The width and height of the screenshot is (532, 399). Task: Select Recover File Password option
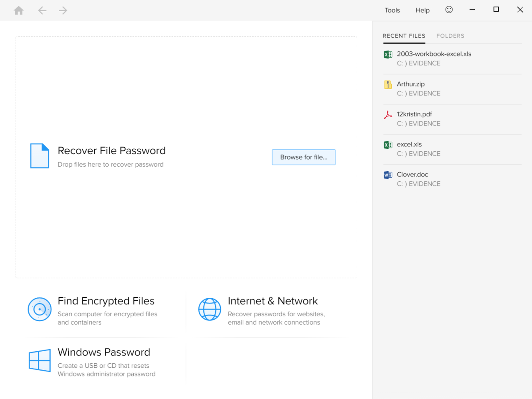tap(112, 151)
